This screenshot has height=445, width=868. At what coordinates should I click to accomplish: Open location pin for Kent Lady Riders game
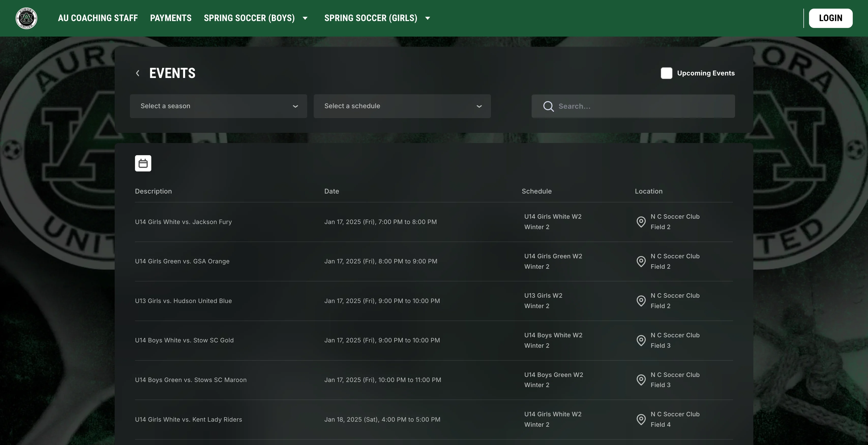point(641,419)
